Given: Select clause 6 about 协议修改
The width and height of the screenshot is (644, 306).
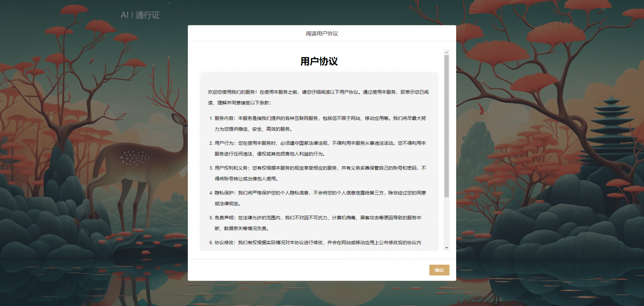Looking at the screenshot, I should pos(318,243).
